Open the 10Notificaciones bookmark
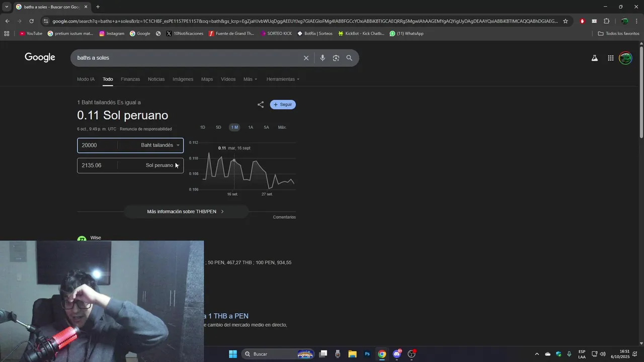 tap(185, 34)
